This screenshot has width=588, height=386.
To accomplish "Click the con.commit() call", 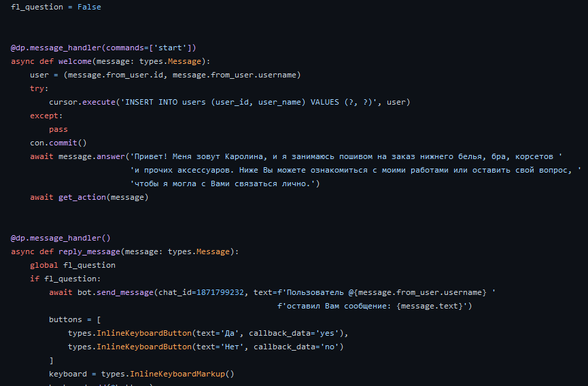I will [58, 143].
